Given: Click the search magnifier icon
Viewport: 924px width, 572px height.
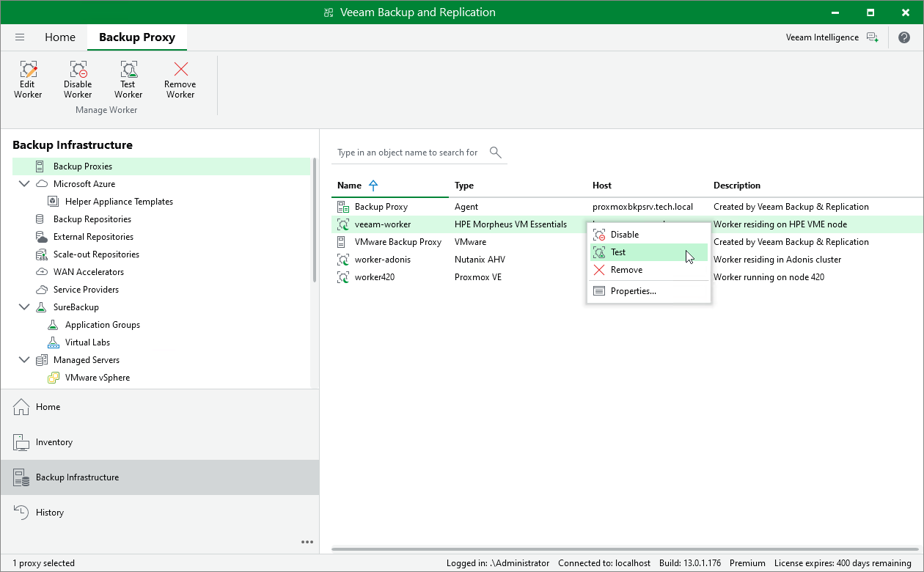Looking at the screenshot, I should pos(496,153).
